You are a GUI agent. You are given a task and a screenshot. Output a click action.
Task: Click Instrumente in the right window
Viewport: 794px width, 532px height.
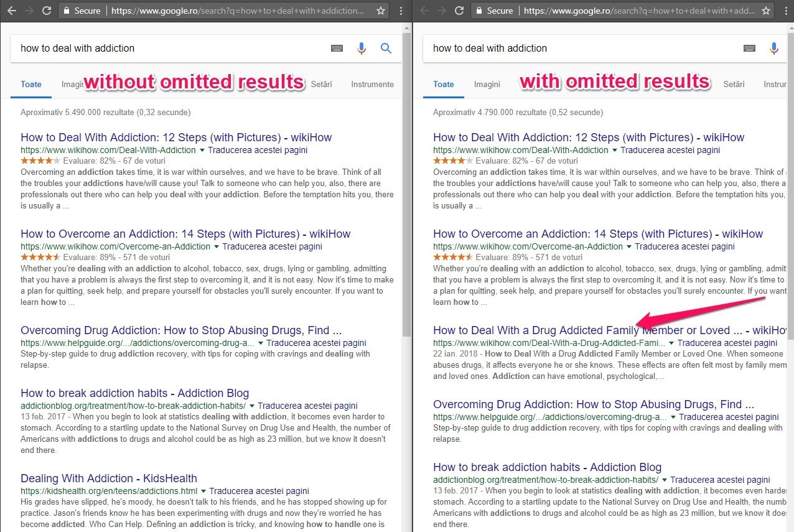[x=775, y=84]
